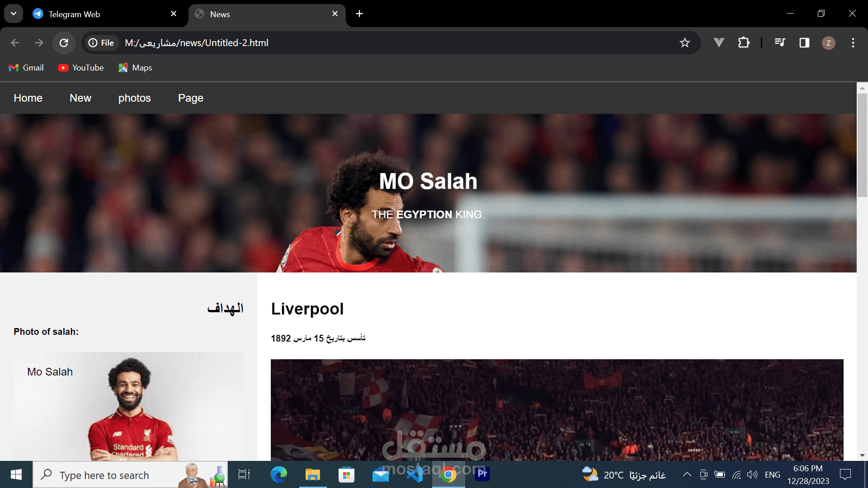Open the Z profile avatar

pos(829,43)
